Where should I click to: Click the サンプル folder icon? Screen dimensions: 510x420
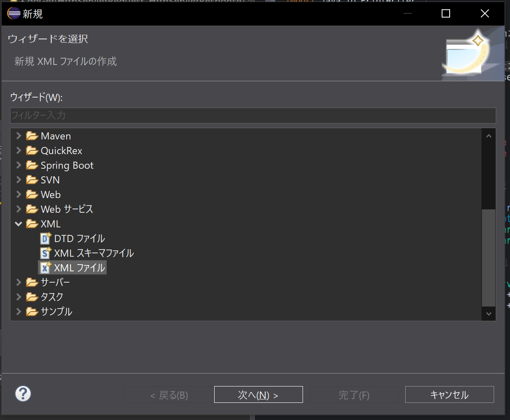tap(32, 312)
